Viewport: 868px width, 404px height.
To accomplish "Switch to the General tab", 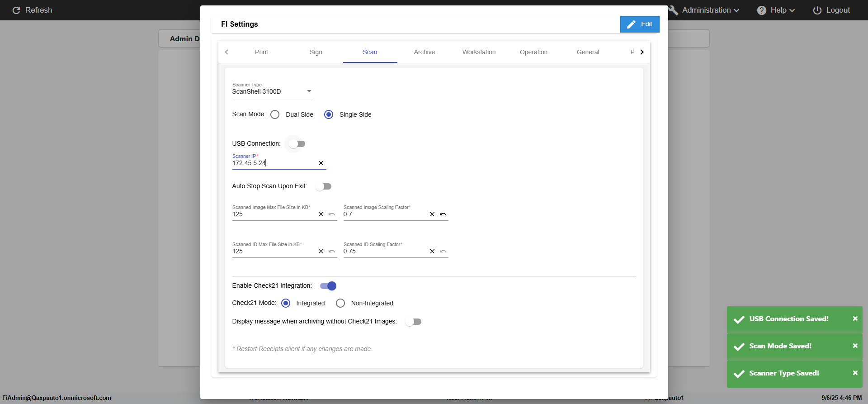I will click(x=588, y=52).
